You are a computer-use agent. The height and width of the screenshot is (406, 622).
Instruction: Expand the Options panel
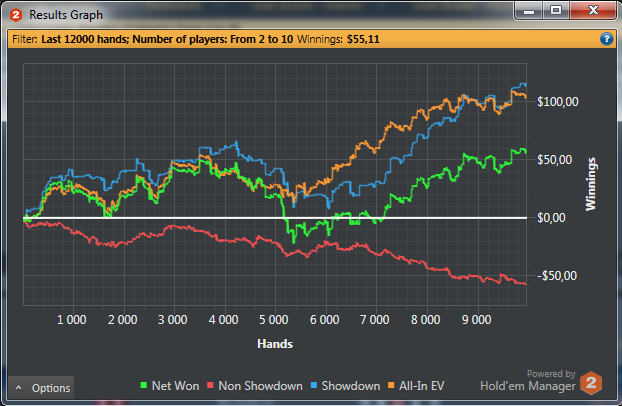tap(41, 388)
